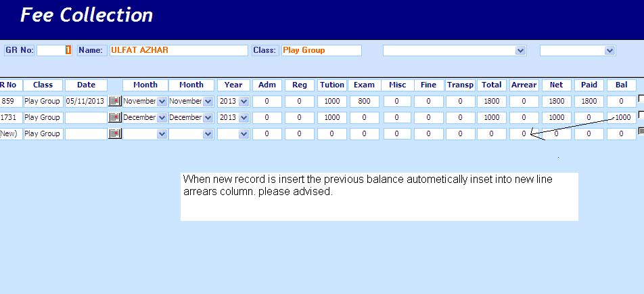Click the Bal column header
The width and height of the screenshot is (644, 294).
point(622,85)
